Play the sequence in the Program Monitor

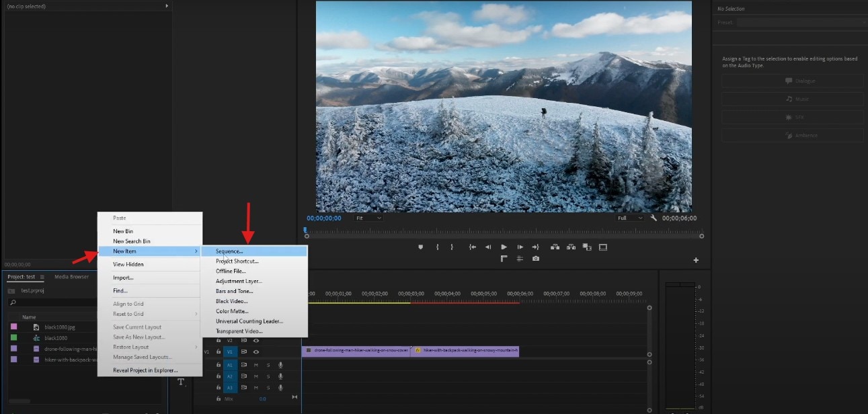click(x=504, y=247)
